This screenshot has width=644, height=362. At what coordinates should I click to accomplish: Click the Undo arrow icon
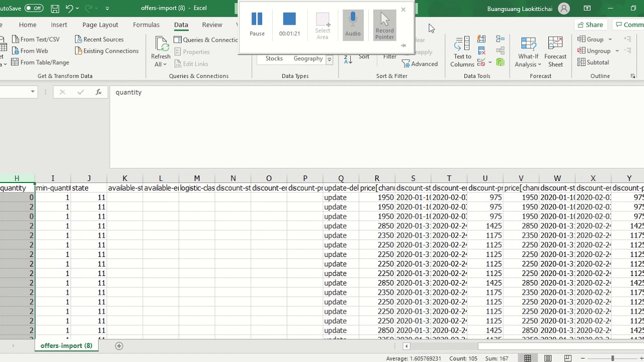pyautogui.click(x=69, y=8)
